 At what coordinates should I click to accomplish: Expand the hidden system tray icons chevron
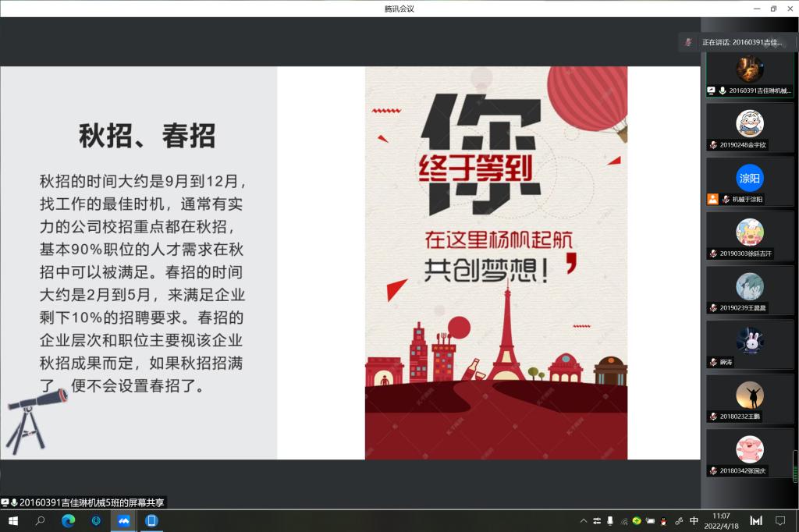pyautogui.click(x=583, y=520)
